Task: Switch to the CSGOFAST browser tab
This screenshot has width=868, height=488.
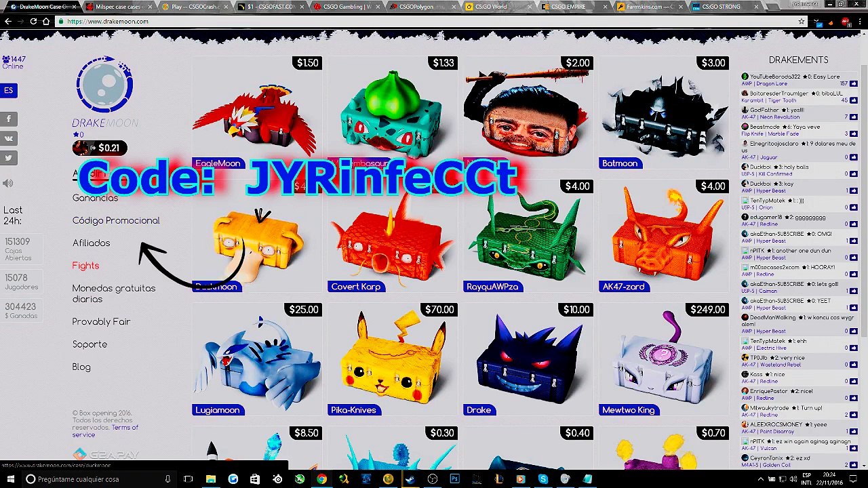Action: point(273,7)
